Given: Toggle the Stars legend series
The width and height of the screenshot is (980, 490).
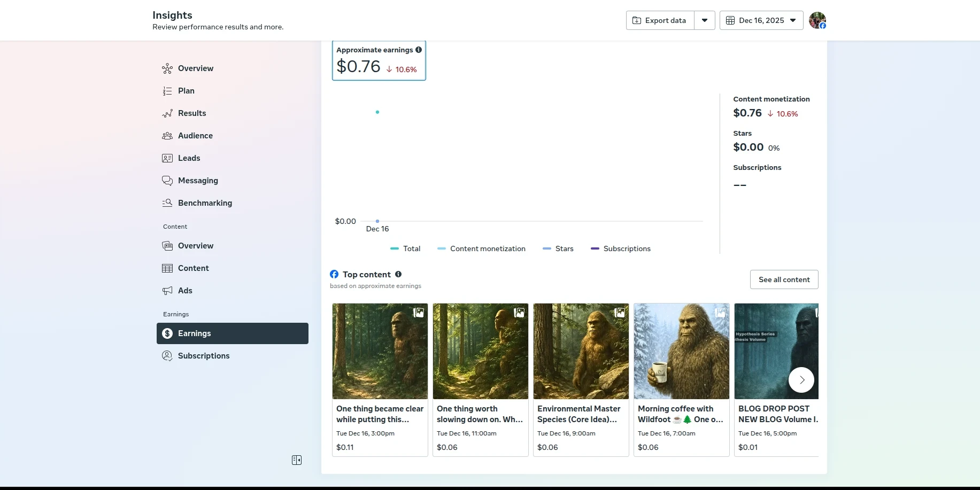Looking at the screenshot, I should click(558, 248).
